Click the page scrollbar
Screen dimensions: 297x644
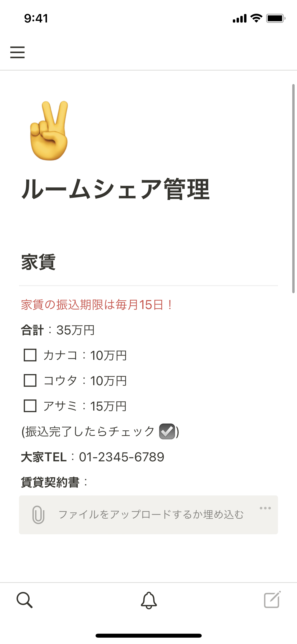click(x=293, y=188)
